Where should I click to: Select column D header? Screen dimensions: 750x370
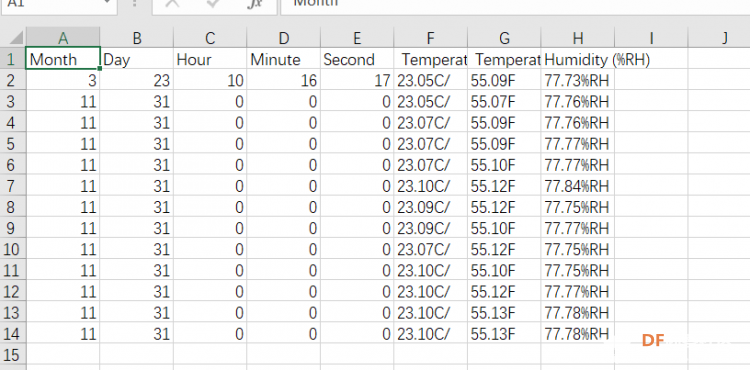coord(284,38)
